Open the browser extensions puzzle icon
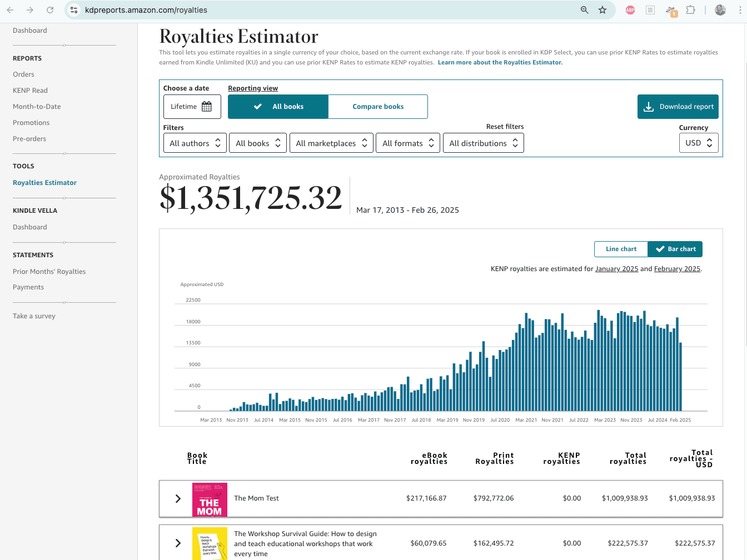Screen dimensions: 747x560 690,9
